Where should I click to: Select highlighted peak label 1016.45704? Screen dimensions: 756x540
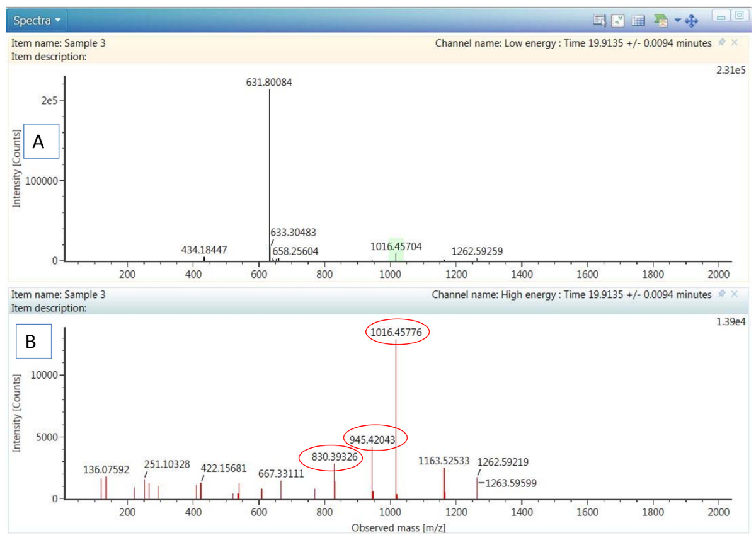pyautogui.click(x=396, y=247)
